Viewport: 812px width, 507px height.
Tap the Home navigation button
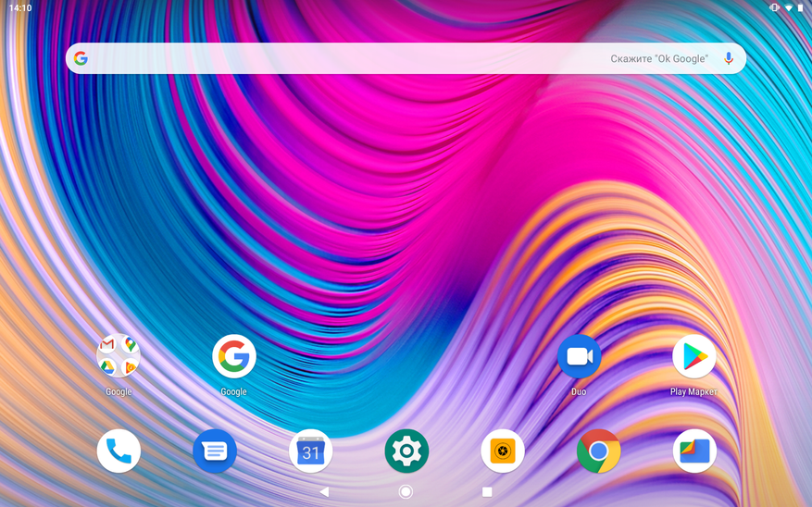pyautogui.click(x=406, y=491)
